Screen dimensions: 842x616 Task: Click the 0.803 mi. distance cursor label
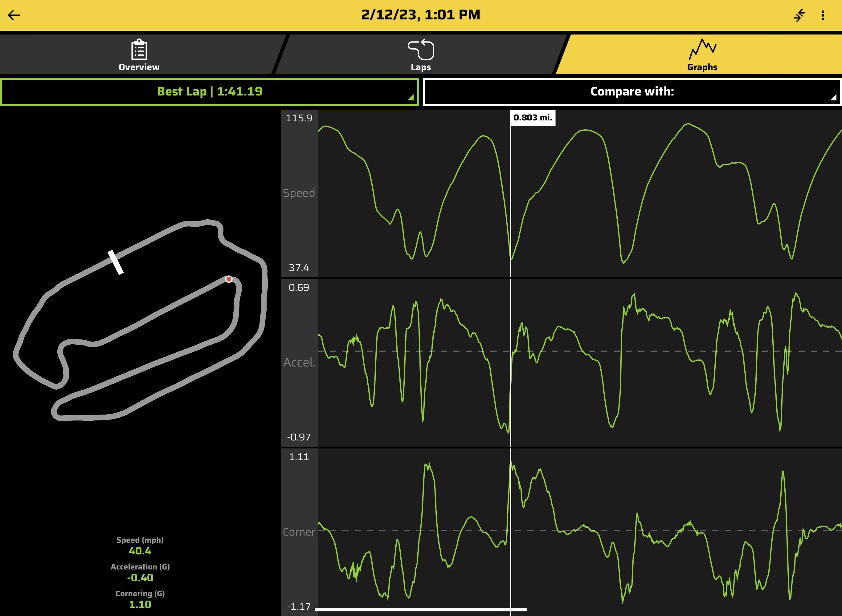(x=533, y=117)
